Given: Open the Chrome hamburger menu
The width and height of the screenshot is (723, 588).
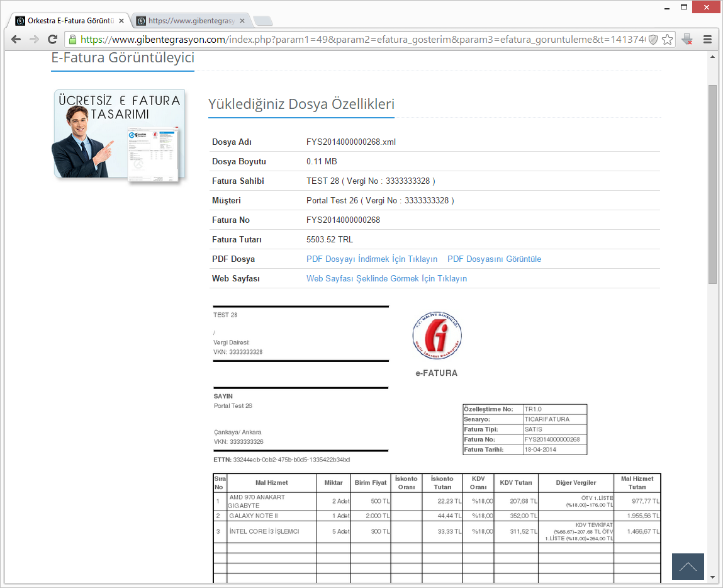Looking at the screenshot, I should [x=707, y=39].
